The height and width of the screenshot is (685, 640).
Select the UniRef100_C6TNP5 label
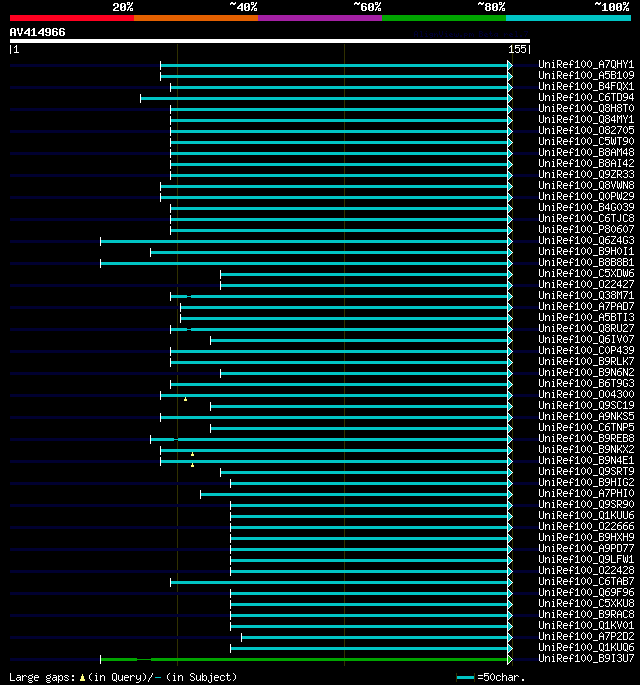coord(586,427)
